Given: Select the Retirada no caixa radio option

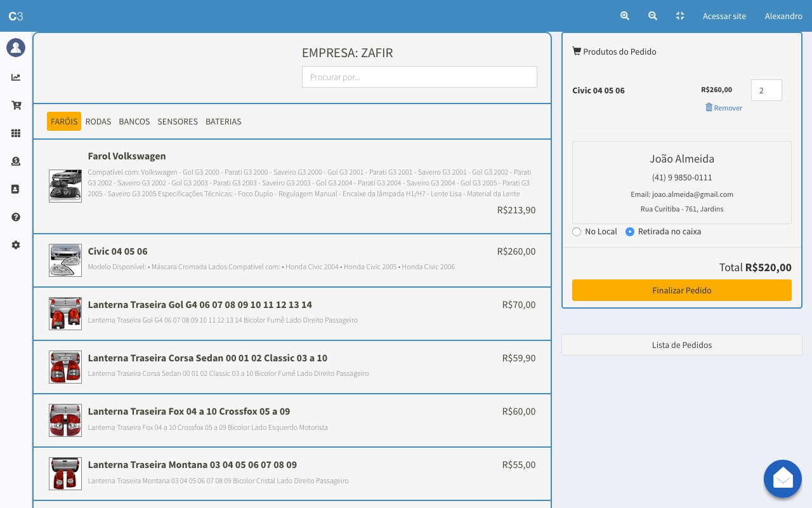Looking at the screenshot, I should (630, 232).
